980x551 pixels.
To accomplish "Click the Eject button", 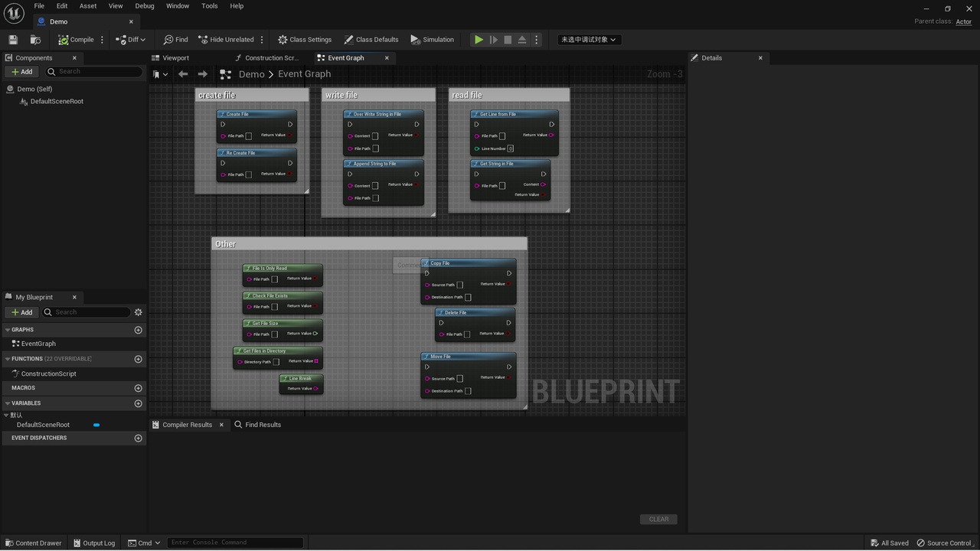I will (x=522, y=40).
